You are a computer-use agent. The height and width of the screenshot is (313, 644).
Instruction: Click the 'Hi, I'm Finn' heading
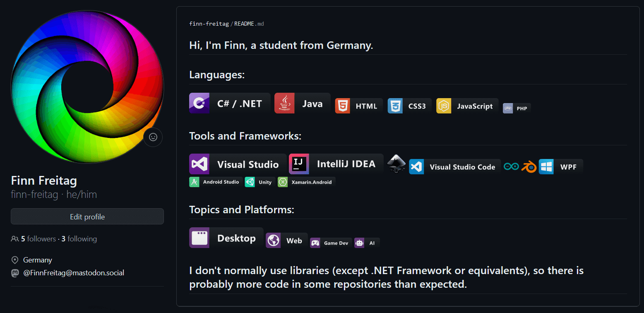pyautogui.click(x=281, y=45)
